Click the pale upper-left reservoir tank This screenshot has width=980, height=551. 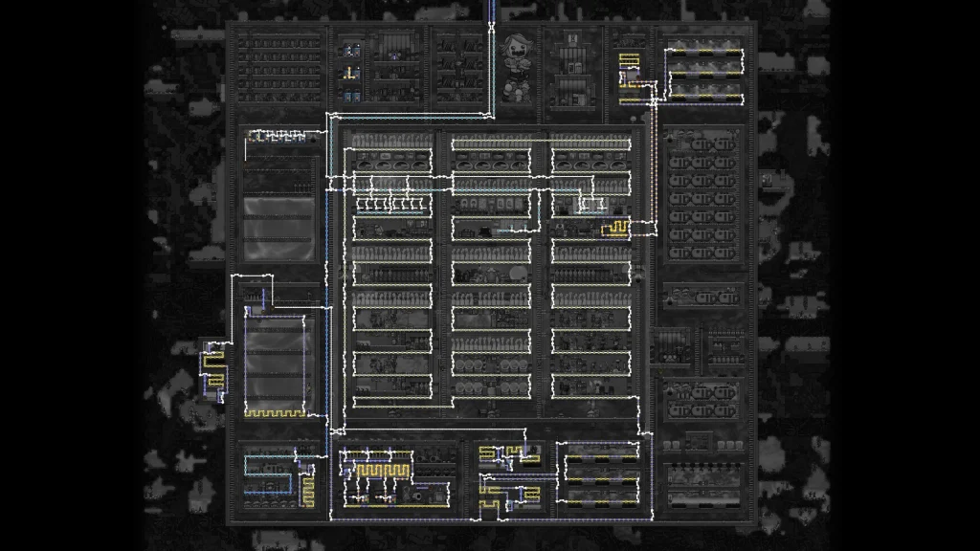278,228
